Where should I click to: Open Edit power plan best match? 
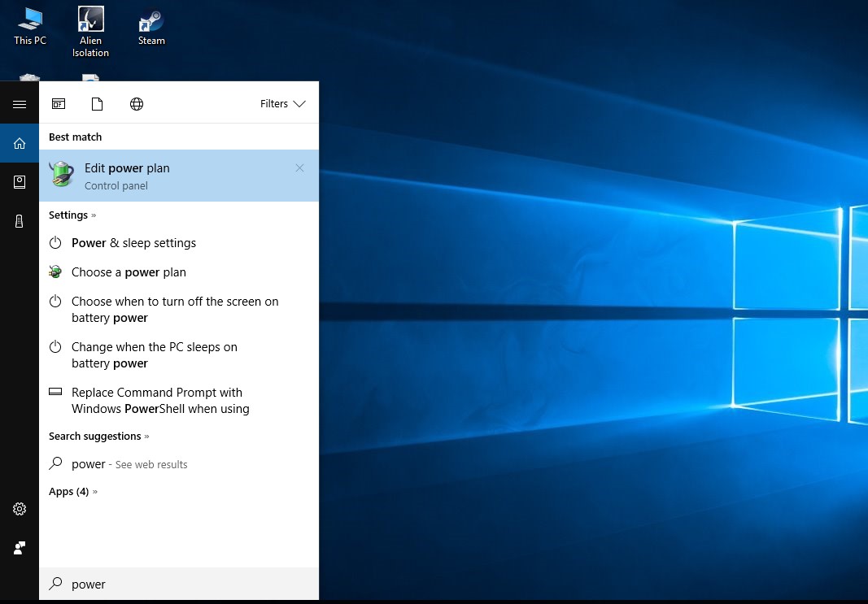click(179, 176)
